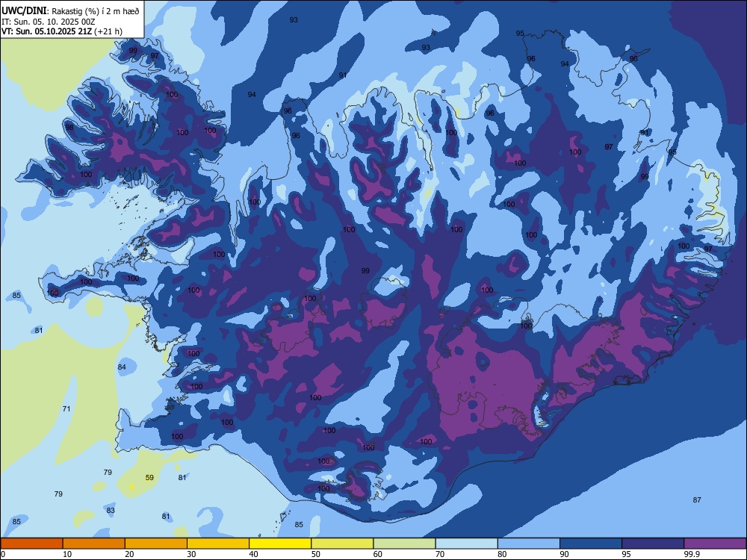Click the '98' value in the Westfjords
Image resolution: width=747 pixels, height=560 pixels.
click(69, 127)
